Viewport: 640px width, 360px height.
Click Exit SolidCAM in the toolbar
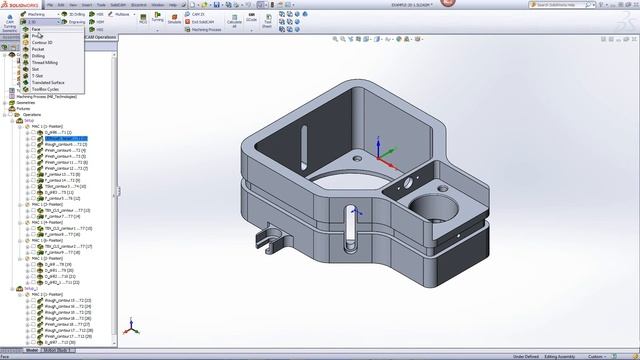[200, 22]
